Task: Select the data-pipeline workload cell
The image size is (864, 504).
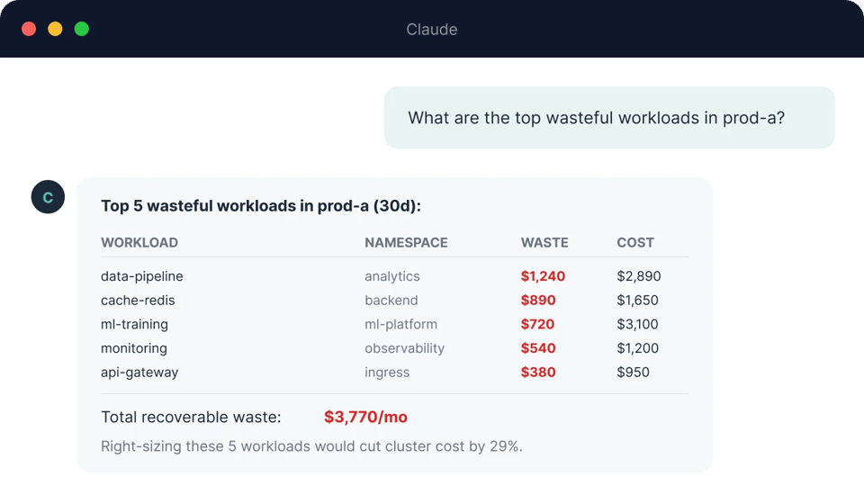Action: pyautogui.click(x=142, y=276)
